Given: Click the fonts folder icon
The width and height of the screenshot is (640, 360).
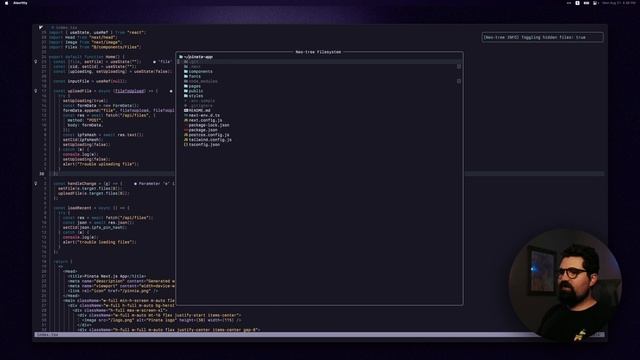Looking at the screenshot, I should pos(186,76).
